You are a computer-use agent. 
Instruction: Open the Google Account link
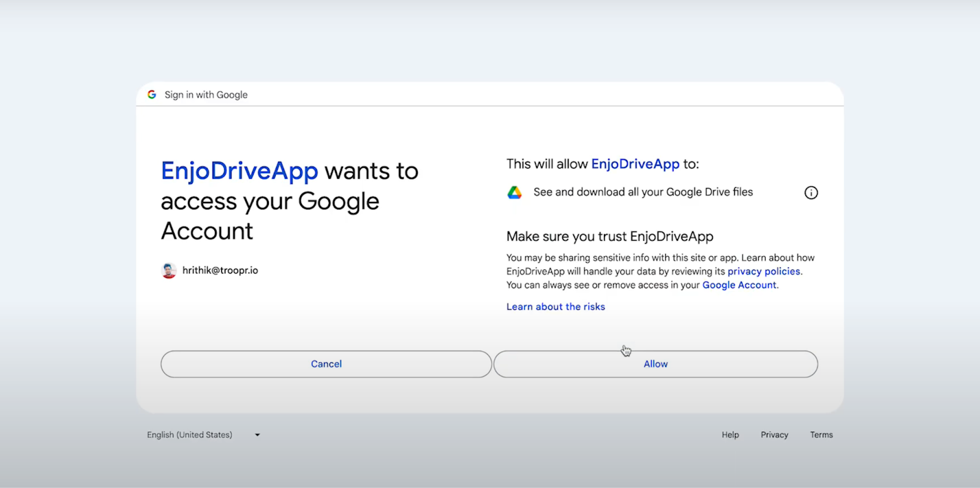pos(739,285)
